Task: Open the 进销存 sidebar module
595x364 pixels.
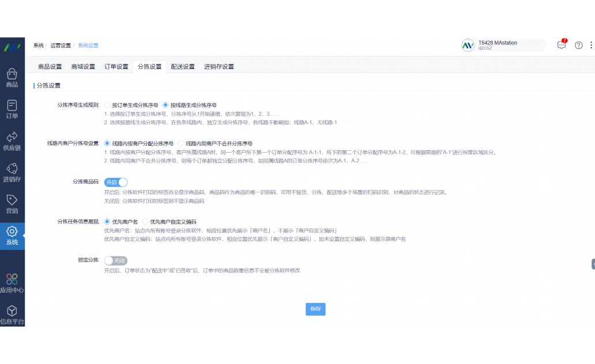Action: click(x=12, y=172)
